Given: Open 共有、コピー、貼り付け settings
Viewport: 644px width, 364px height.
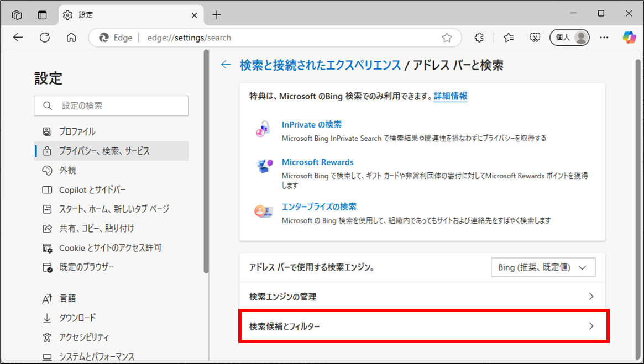Looking at the screenshot, I should (111, 229).
